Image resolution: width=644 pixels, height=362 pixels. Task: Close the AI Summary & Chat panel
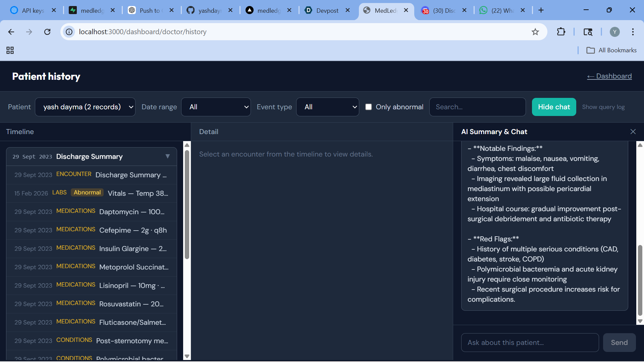tap(633, 132)
